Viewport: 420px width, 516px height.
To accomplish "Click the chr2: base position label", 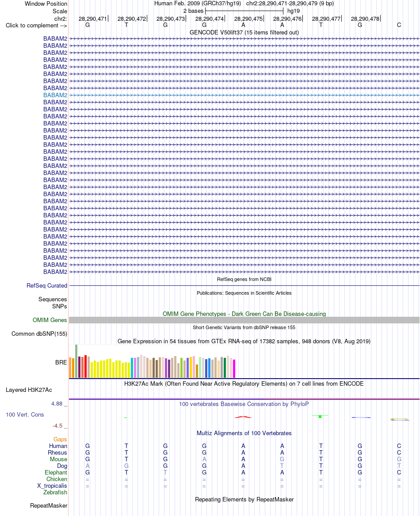I will tap(61, 19).
